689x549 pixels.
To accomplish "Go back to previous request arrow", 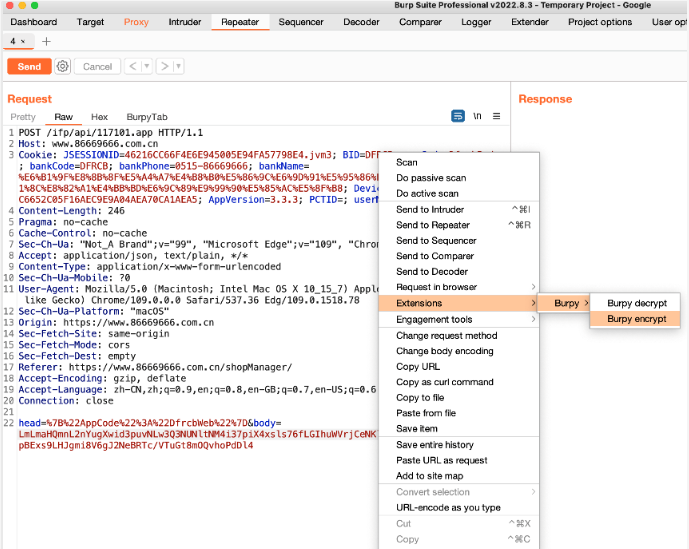I will (133, 66).
